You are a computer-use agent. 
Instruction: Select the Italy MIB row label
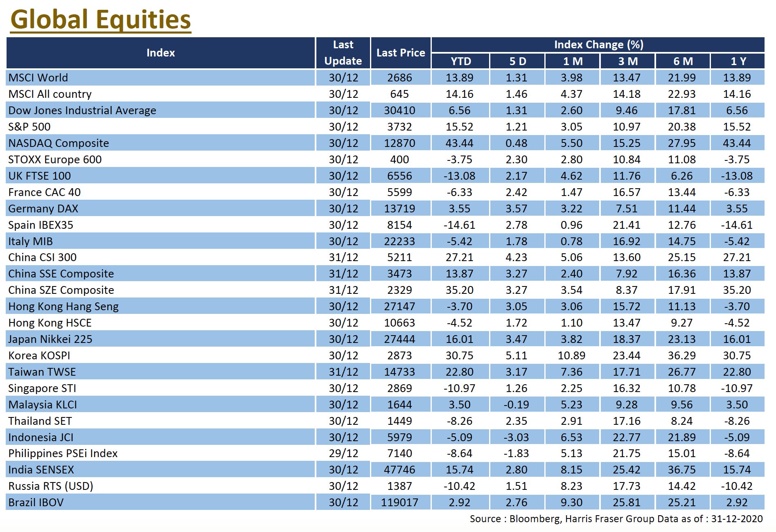31,241
